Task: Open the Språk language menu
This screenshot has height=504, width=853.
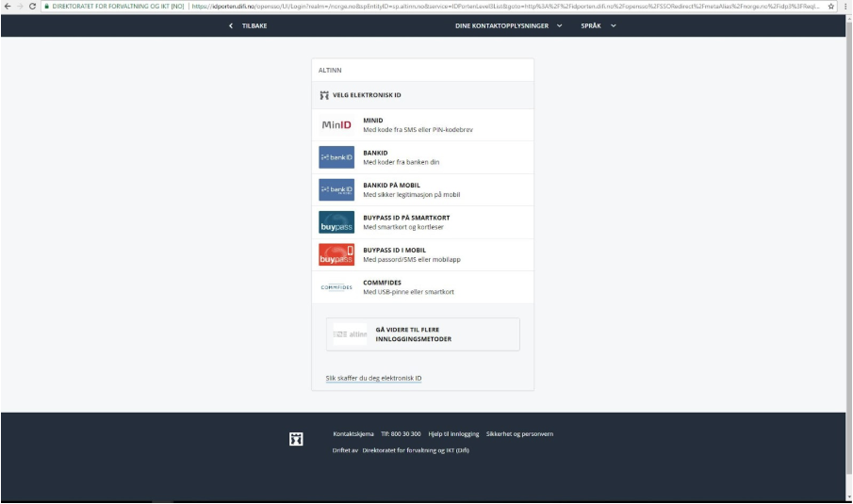Action: (591, 25)
